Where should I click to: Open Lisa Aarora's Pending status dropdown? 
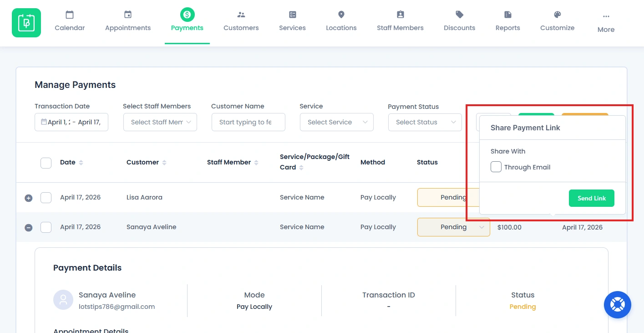pos(448,197)
